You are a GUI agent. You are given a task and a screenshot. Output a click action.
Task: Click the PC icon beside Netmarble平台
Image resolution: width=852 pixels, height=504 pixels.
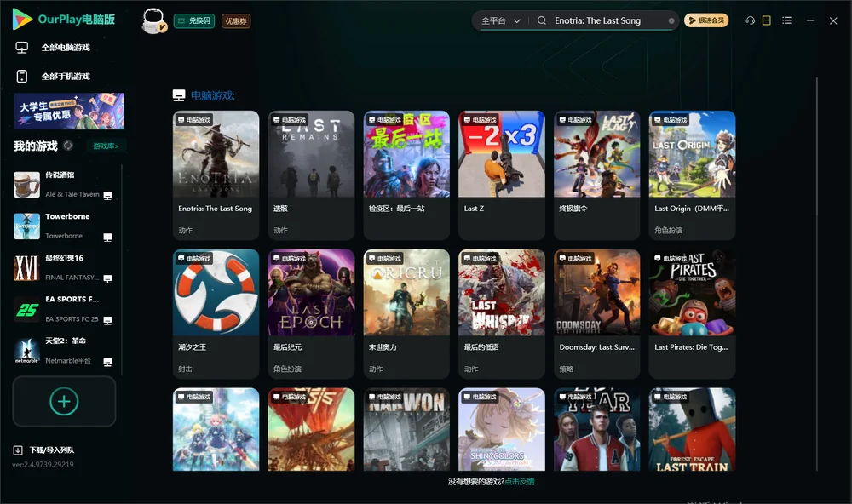107,363
